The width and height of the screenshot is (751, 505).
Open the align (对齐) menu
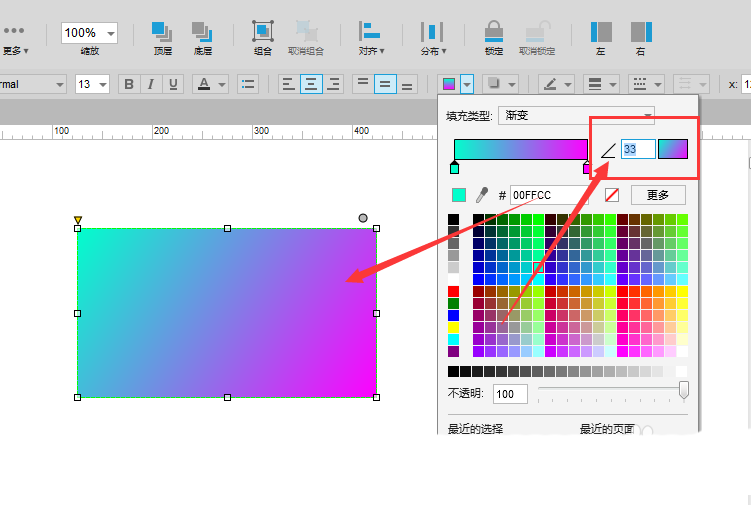tap(371, 36)
